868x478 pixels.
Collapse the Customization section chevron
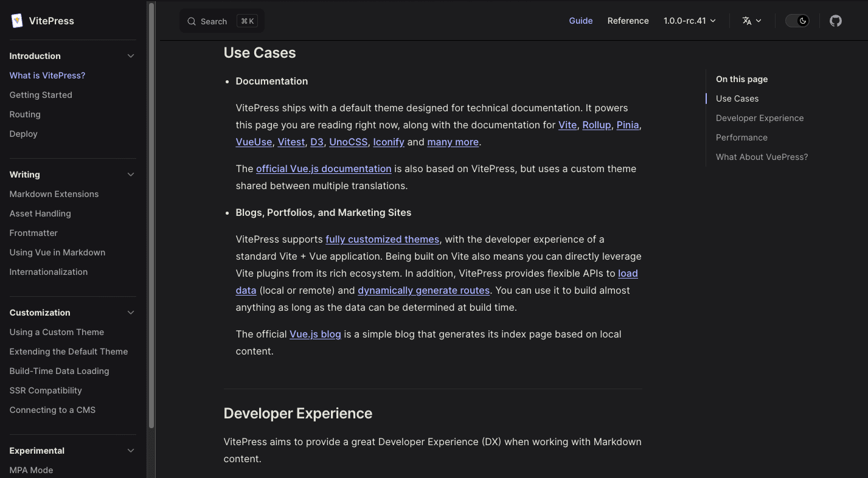coord(130,313)
